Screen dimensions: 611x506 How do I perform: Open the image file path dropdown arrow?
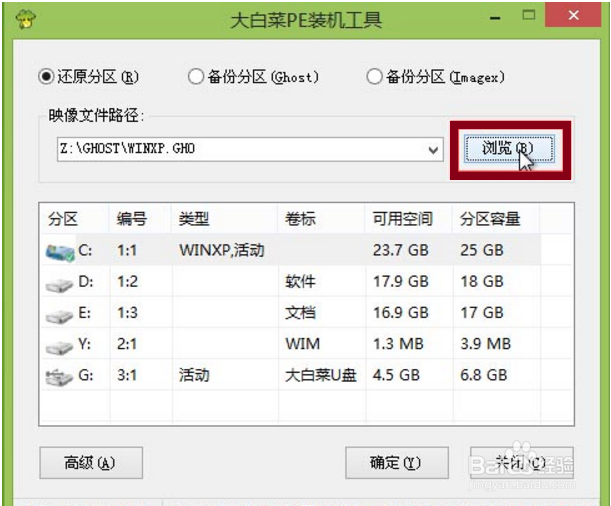point(433,150)
